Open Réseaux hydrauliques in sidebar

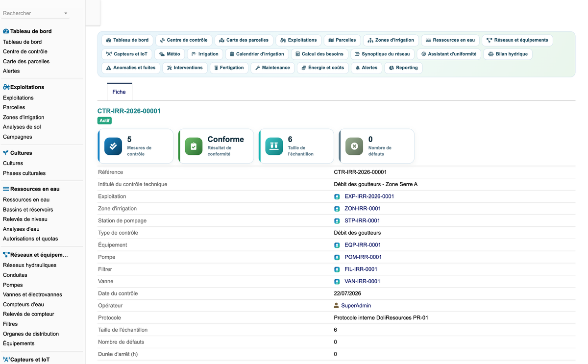(29, 265)
